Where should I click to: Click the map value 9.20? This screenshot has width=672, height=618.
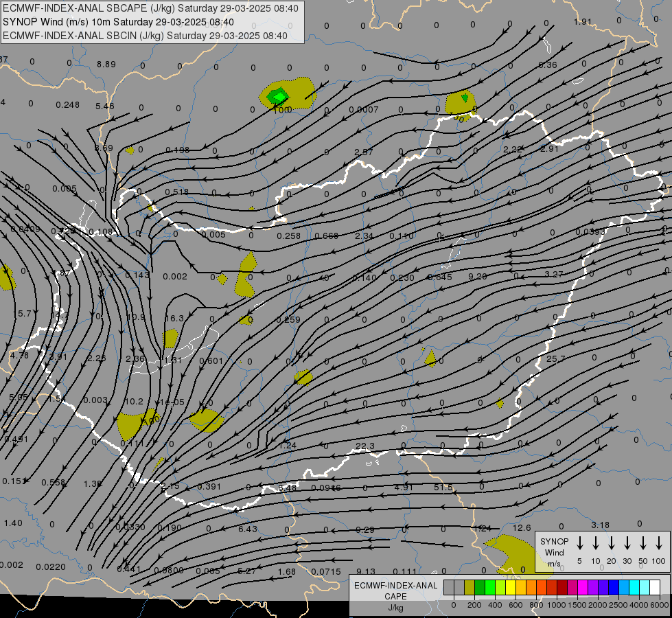click(x=478, y=277)
